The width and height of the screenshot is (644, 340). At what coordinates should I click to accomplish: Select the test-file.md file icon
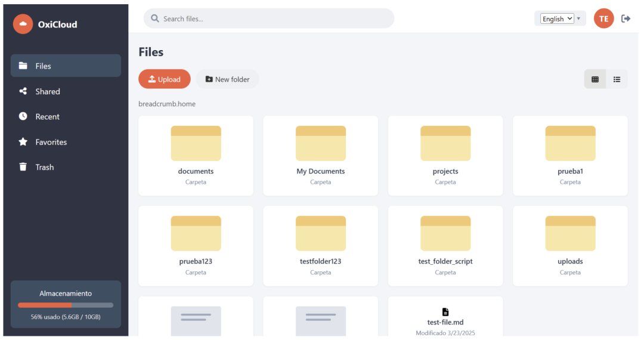pos(445,312)
